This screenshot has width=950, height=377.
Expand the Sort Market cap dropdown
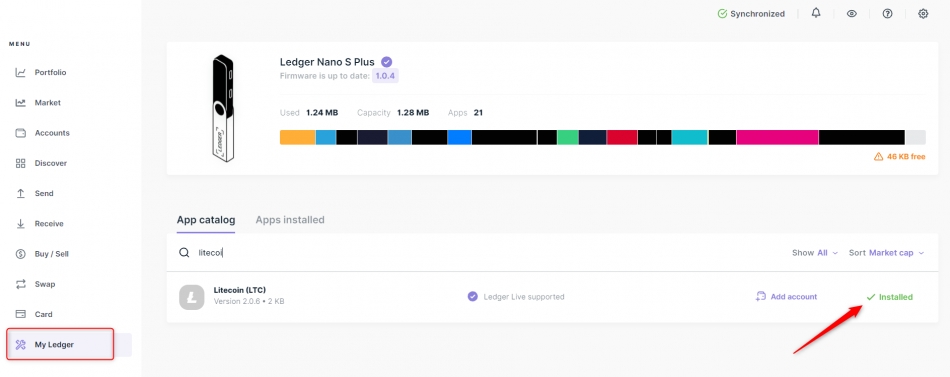pyautogui.click(x=887, y=253)
